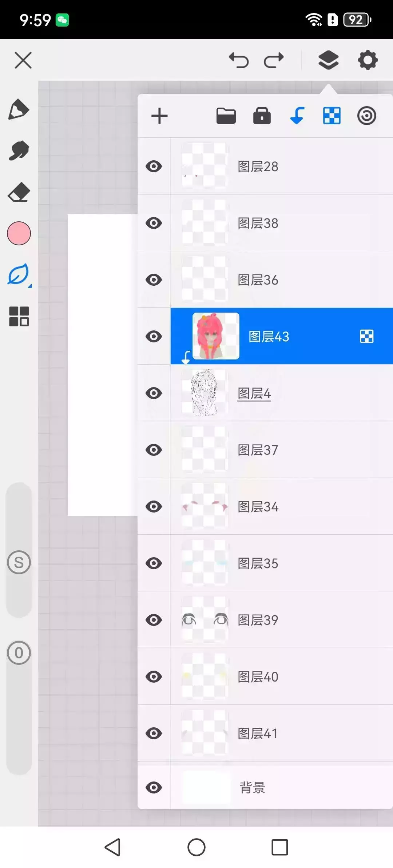Create a new layer folder
393x868 pixels.
pos(226,116)
